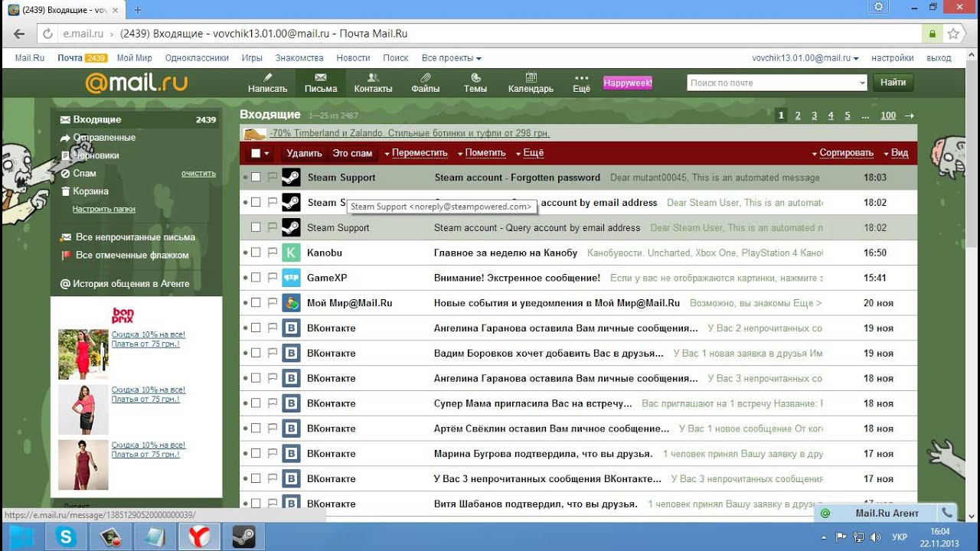Check the Супер Мама email checkbox
The width and height of the screenshot is (980, 551).
click(x=256, y=403)
